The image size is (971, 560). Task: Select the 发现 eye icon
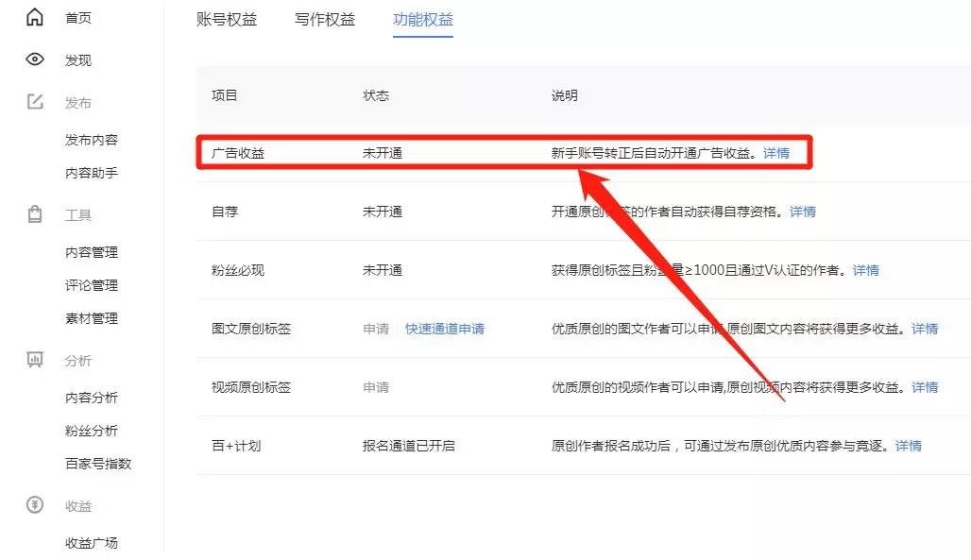[34, 59]
